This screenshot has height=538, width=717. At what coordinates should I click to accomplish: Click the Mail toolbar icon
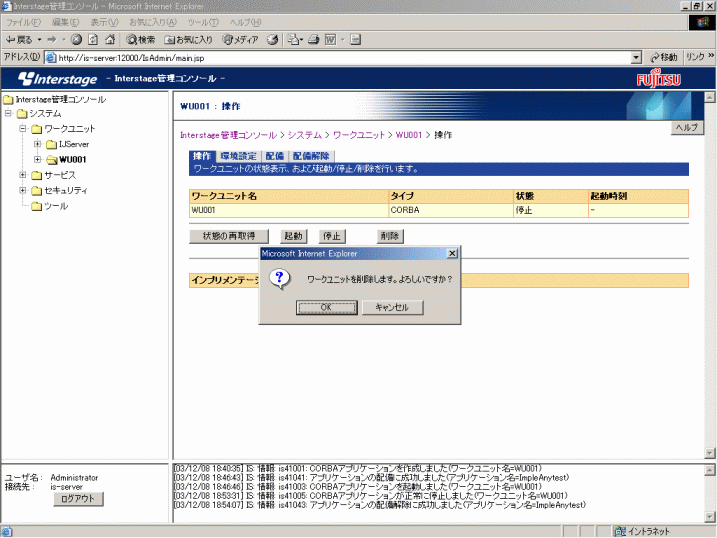click(x=293, y=40)
